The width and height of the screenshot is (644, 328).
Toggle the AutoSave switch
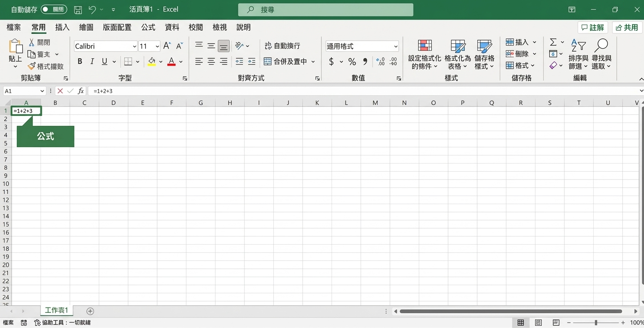pos(54,9)
